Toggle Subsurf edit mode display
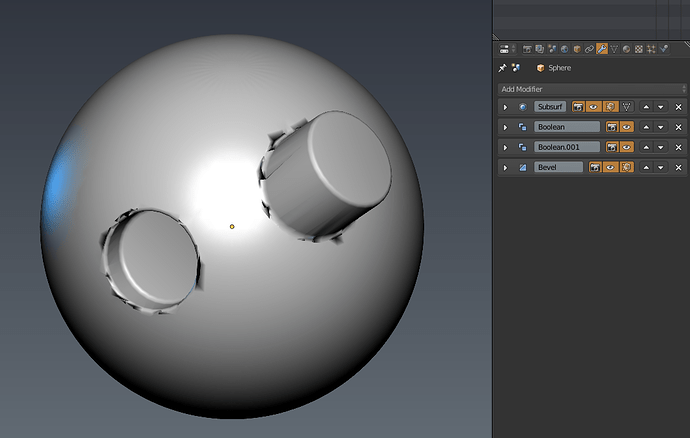Image resolution: width=690 pixels, height=438 pixels. coord(610,107)
